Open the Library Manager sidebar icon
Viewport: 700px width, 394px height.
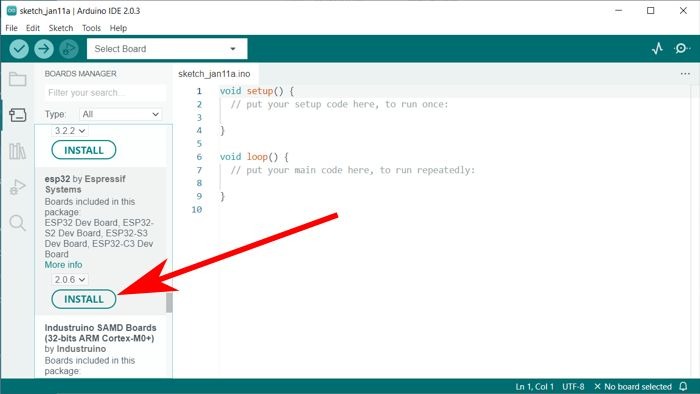[x=18, y=151]
